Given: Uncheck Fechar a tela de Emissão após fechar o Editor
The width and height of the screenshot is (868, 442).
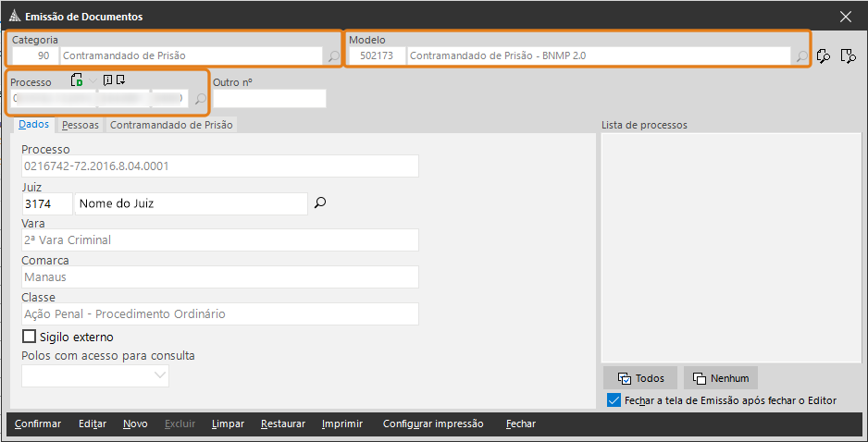Looking at the screenshot, I should 614,400.
